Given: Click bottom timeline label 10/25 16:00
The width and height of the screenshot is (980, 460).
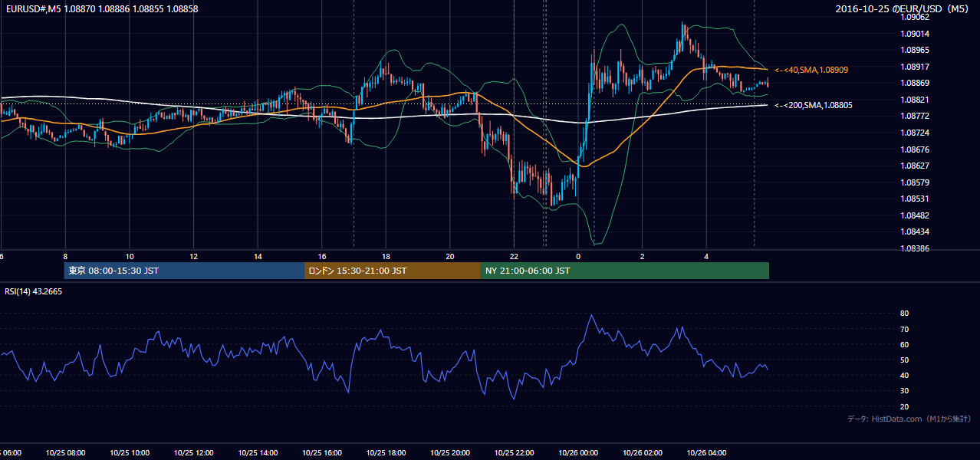Looking at the screenshot, I should coord(321,452).
